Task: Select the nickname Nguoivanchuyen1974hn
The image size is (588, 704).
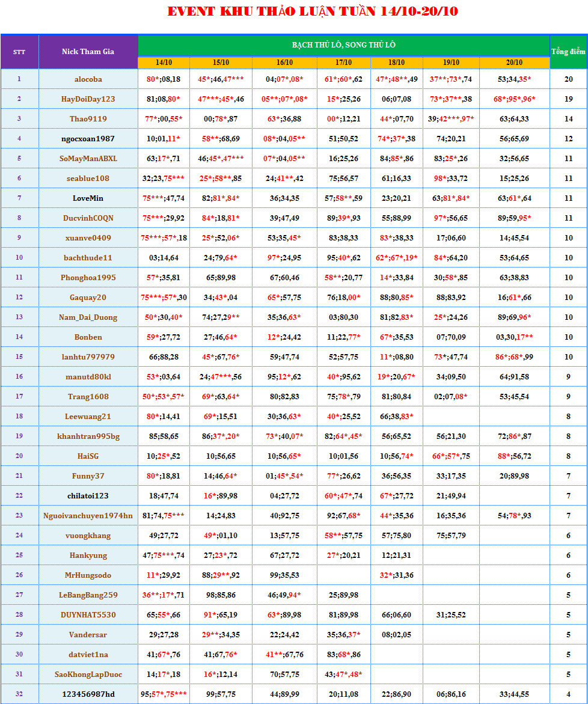Action: [x=88, y=515]
